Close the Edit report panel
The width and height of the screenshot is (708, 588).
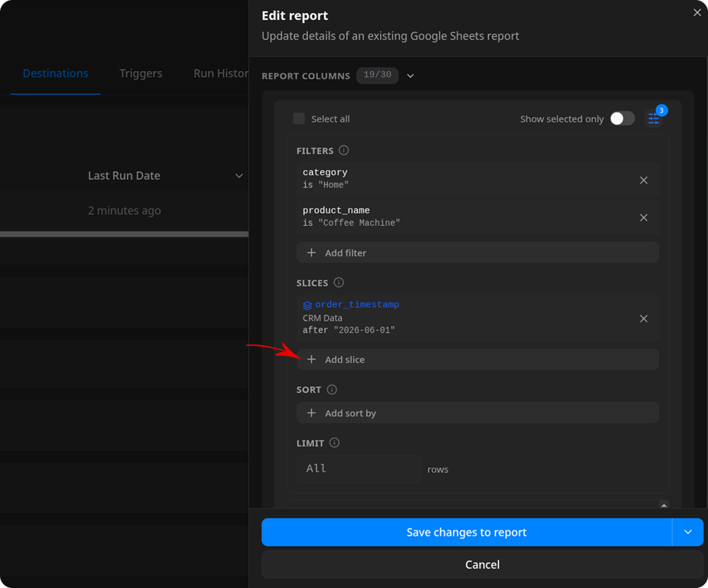(x=697, y=13)
